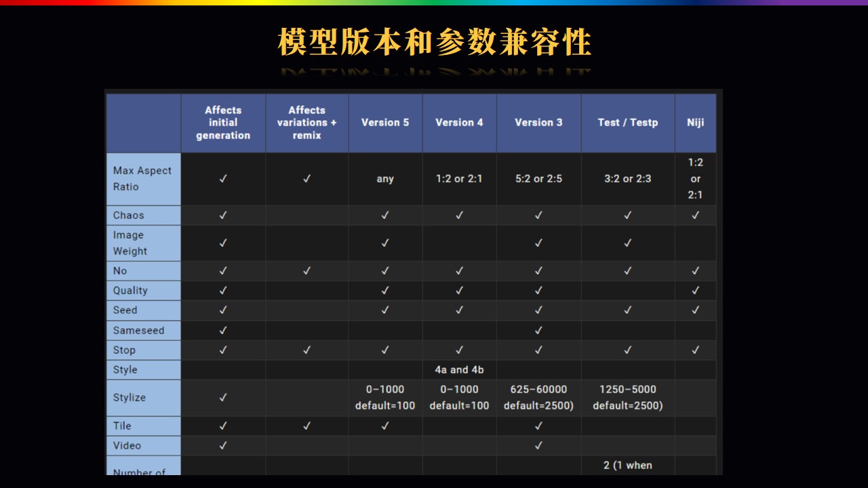The height and width of the screenshot is (488, 868).
Task: Click the Stylize row label
Action: (130, 398)
